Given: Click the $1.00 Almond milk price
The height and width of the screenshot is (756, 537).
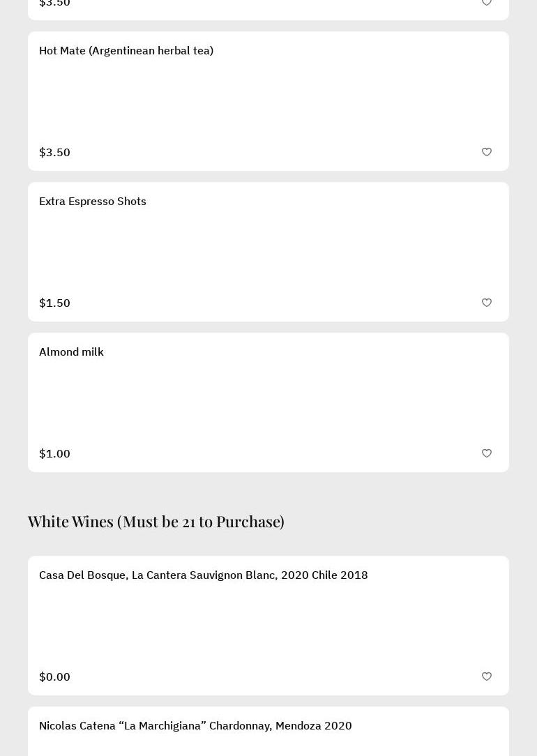Looking at the screenshot, I should click(x=54, y=454).
